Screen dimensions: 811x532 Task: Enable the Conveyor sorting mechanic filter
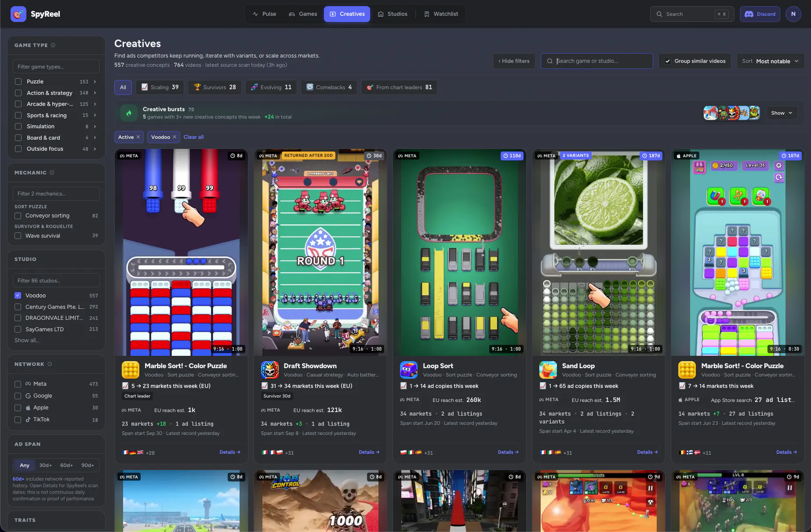click(18, 216)
